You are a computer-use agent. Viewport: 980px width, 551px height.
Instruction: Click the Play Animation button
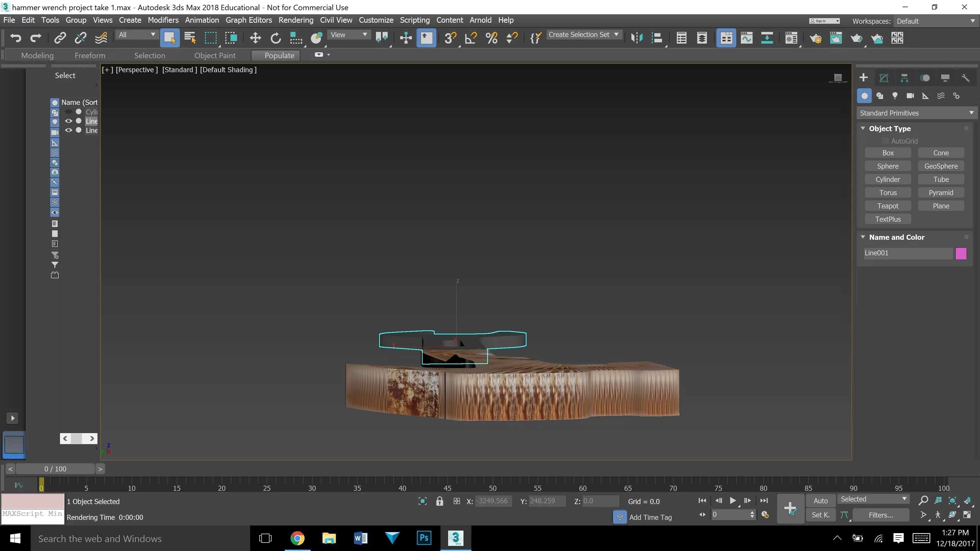pos(732,500)
